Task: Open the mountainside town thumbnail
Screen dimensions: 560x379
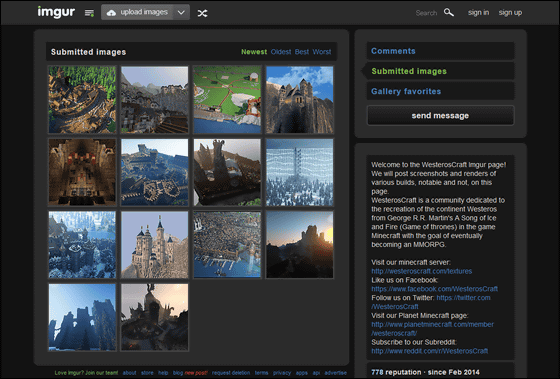Action: click(x=155, y=99)
